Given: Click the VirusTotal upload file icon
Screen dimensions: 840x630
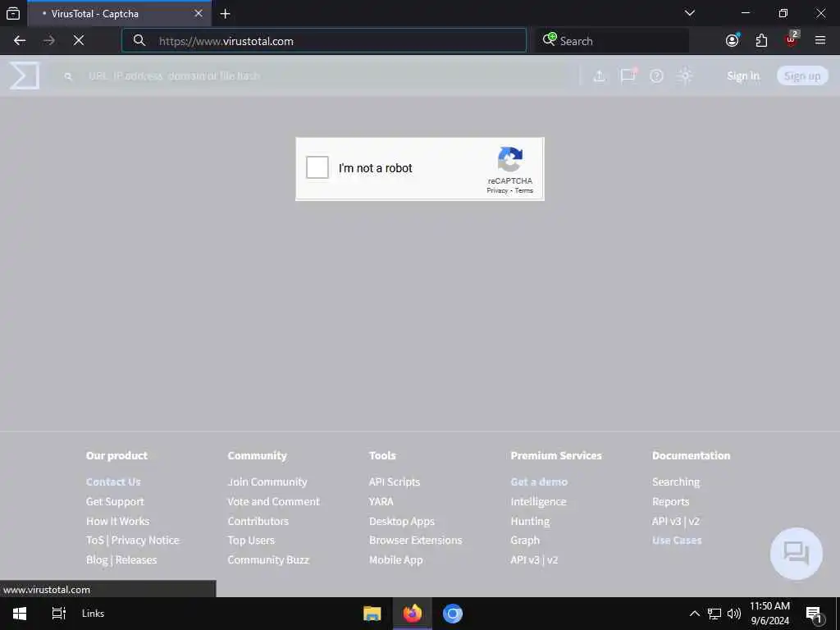Looking at the screenshot, I should tap(600, 76).
